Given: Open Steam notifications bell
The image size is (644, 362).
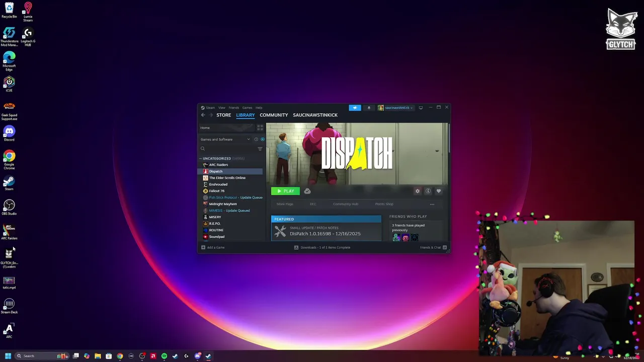Looking at the screenshot, I should [x=369, y=108].
